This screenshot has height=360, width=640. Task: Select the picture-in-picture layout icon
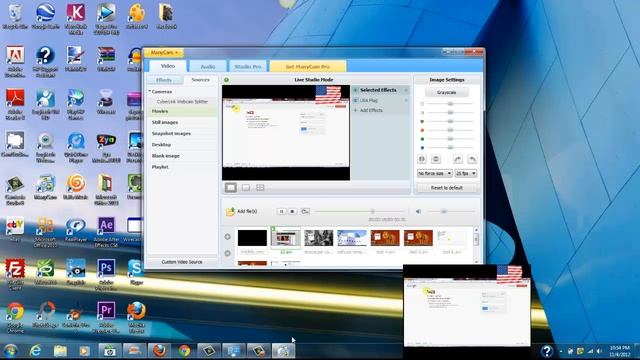(246, 187)
